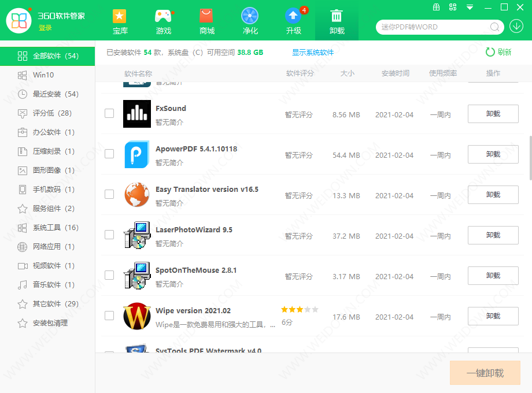Click the 刷新 refresh icon
532x393 pixels.
coord(490,52)
